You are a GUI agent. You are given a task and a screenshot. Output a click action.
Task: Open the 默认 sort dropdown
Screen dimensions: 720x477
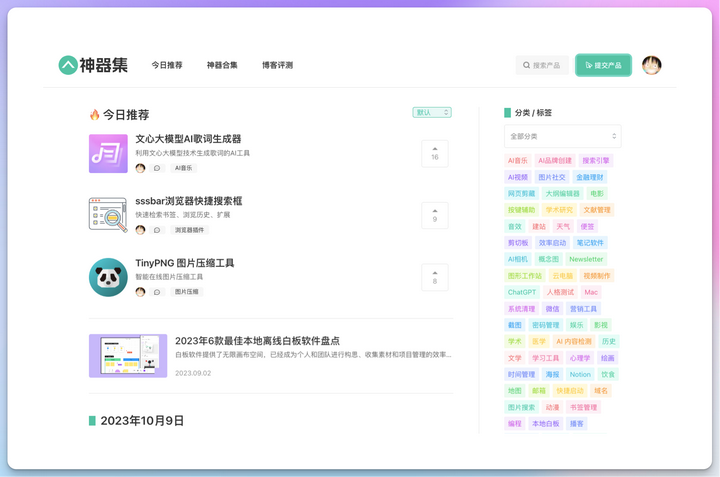point(432,112)
